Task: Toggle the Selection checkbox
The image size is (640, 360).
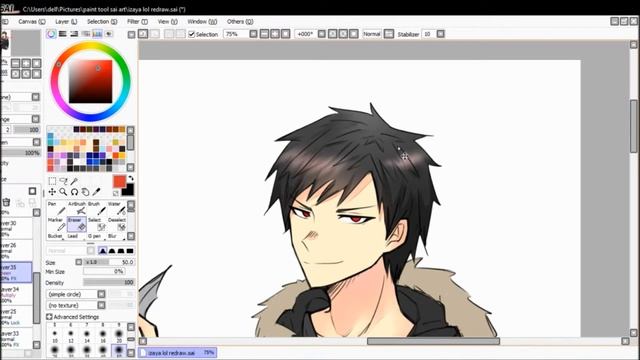Action: [x=191, y=34]
